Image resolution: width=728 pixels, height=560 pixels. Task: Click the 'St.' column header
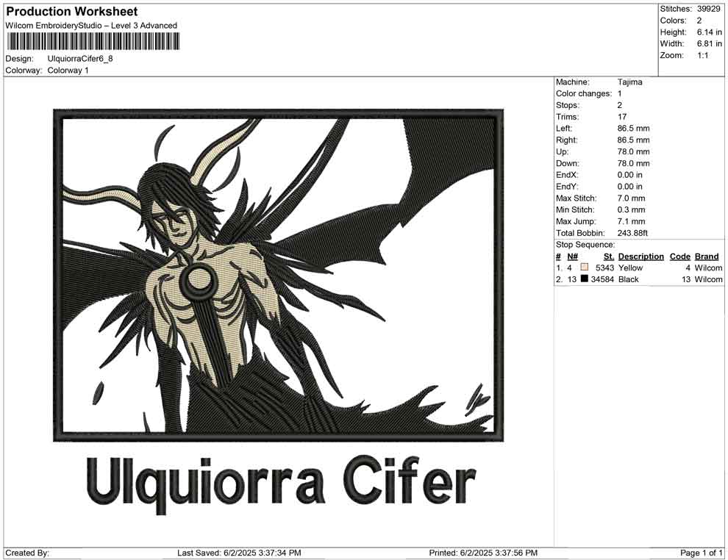pyautogui.click(x=609, y=256)
